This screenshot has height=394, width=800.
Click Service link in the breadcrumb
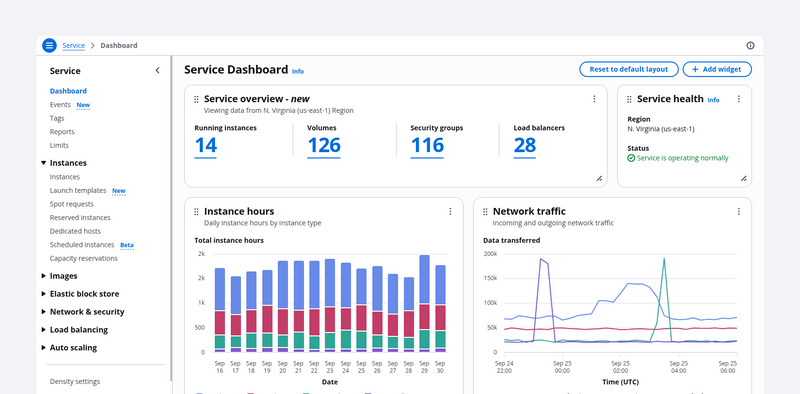[73, 45]
